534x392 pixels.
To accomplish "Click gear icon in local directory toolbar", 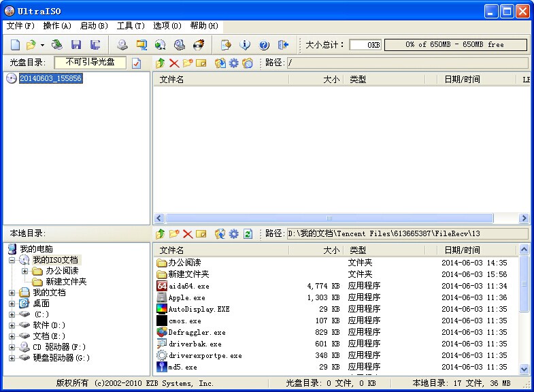I will pos(233,233).
